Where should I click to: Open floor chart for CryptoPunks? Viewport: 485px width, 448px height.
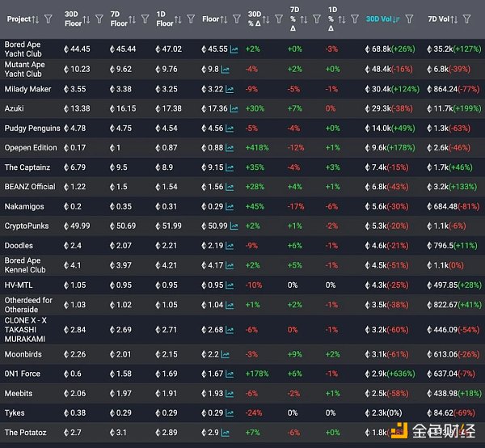pyautogui.click(x=234, y=226)
